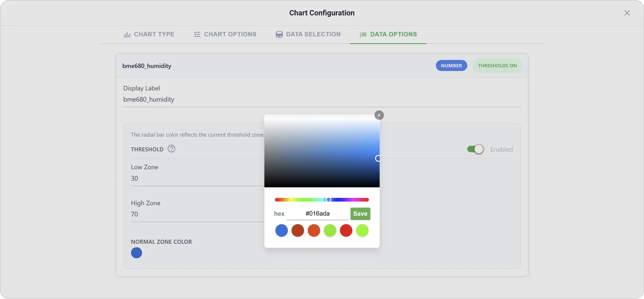This screenshot has height=299, width=644.
Task: Open threshold help question mark icon
Action: [172, 149]
